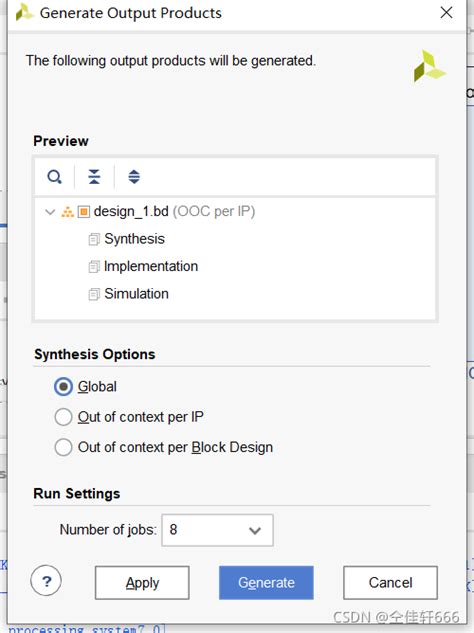Click the Generate button
Image resolution: width=474 pixels, height=633 pixels.
266,583
